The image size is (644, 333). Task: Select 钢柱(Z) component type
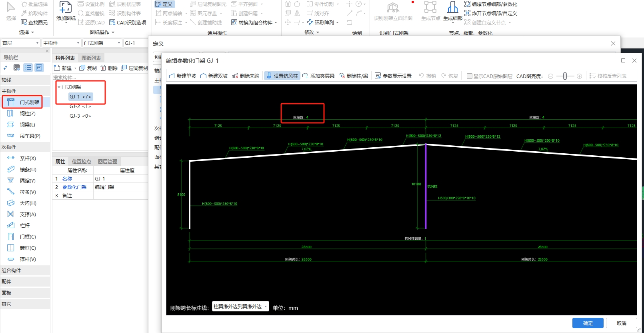pos(26,113)
